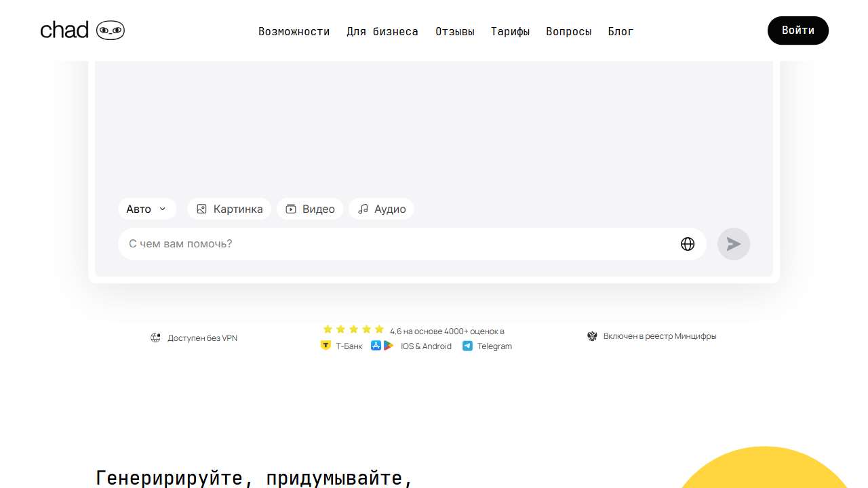Viewport: 868px width, 488px height.
Task: Click the Telegram paper plane icon
Action: (x=467, y=346)
